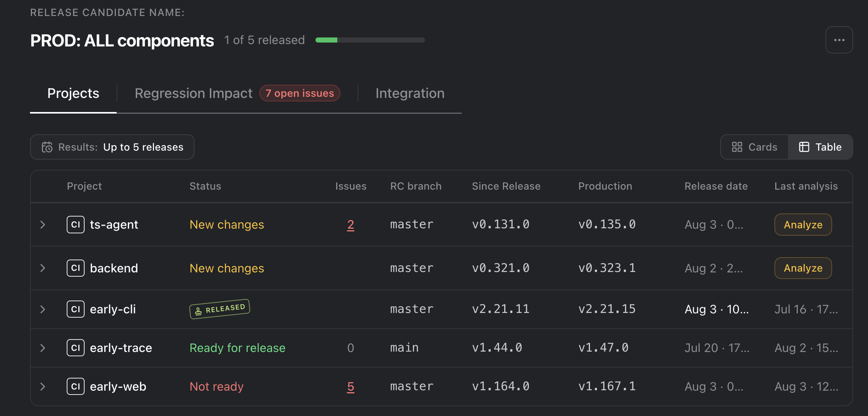Click the Aug 2 release date for backend
Viewport: 868px width, 416px height.
click(714, 268)
